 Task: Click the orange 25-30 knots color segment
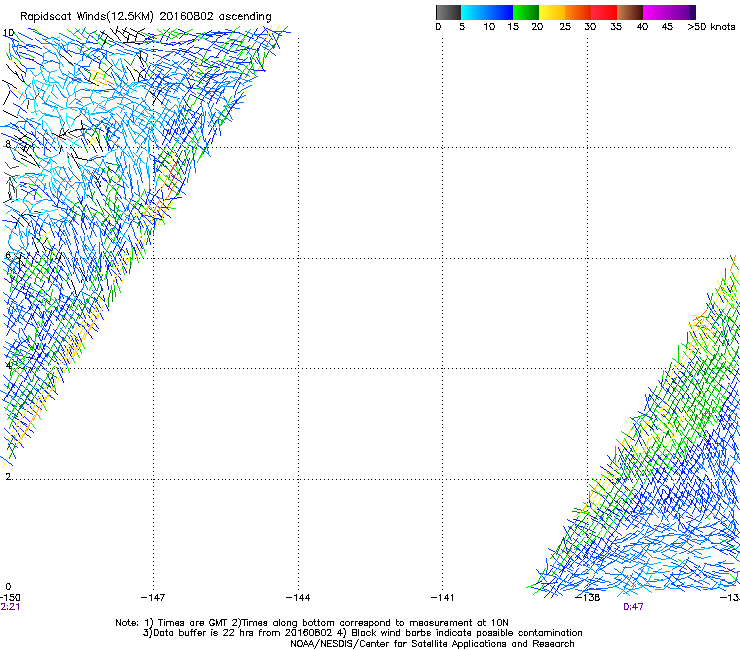[578, 12]
